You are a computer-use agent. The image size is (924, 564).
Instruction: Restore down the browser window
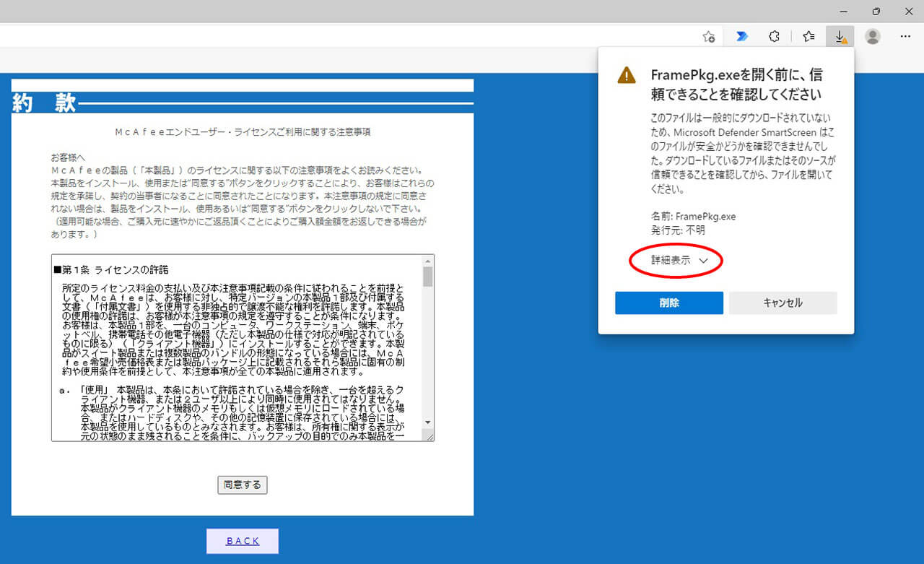[x=876, y=11]
